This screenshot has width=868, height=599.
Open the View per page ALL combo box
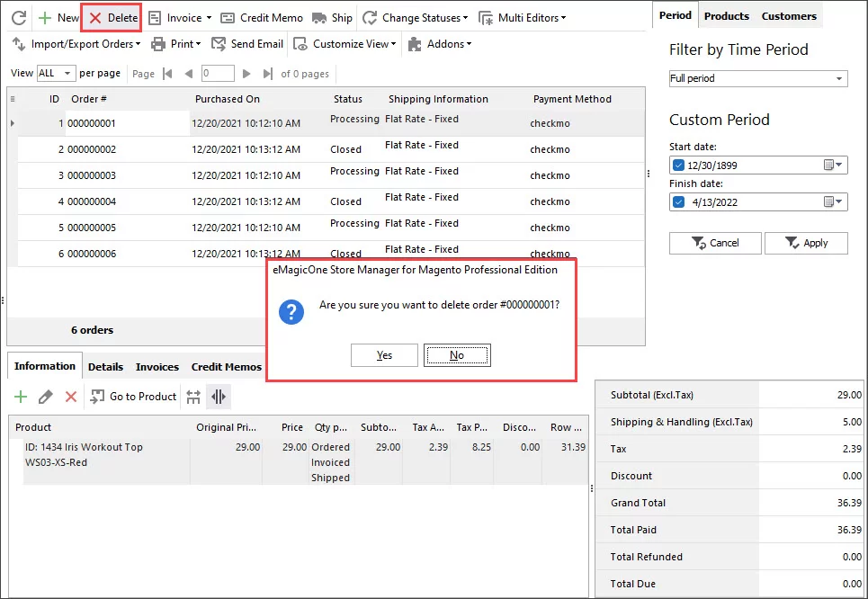[x=56, y=73]
